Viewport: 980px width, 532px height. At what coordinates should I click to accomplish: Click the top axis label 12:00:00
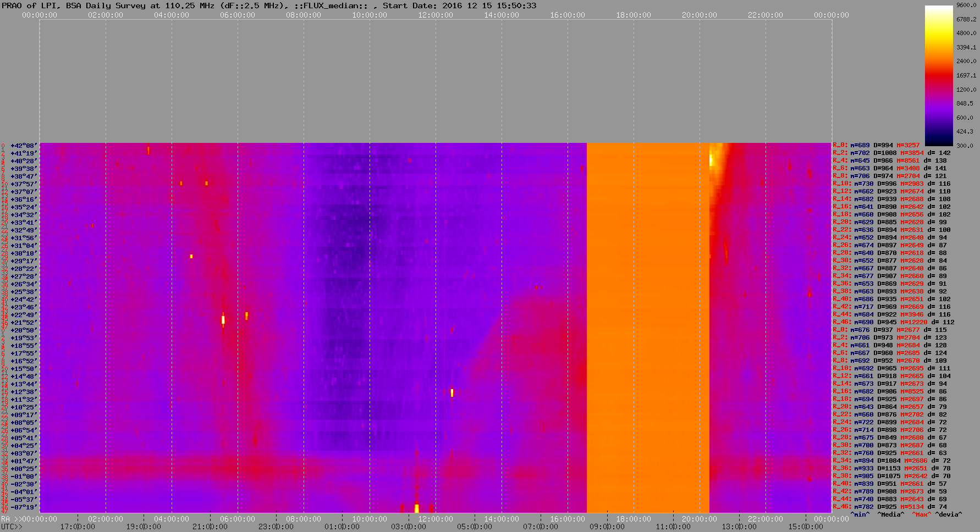436,15
